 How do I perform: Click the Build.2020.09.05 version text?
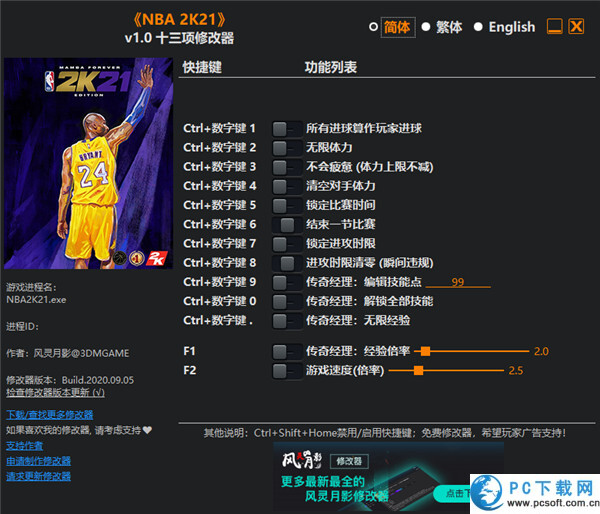98,380
